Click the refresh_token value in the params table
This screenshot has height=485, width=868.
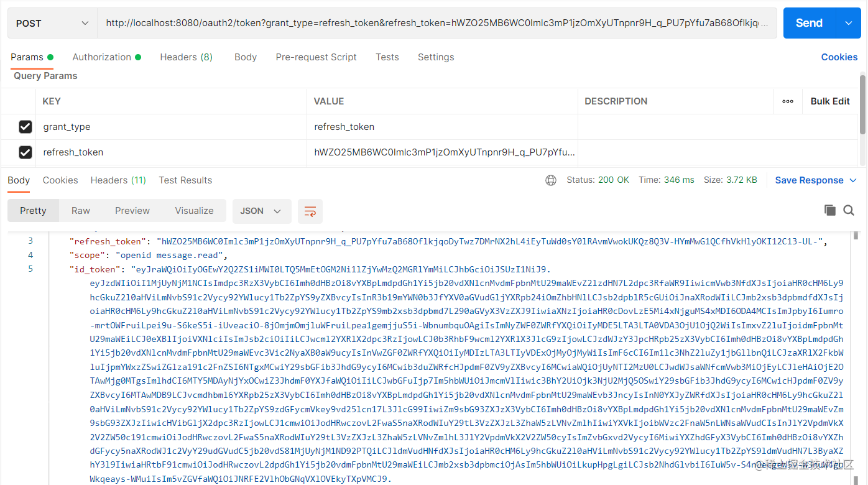tap(445, 152)
